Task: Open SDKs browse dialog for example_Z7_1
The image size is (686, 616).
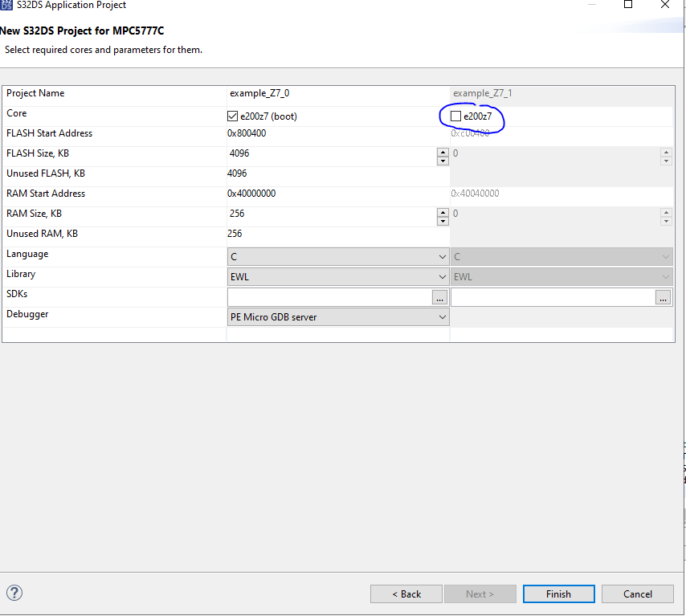Action: pyautogui.click(x=663, y=297)
